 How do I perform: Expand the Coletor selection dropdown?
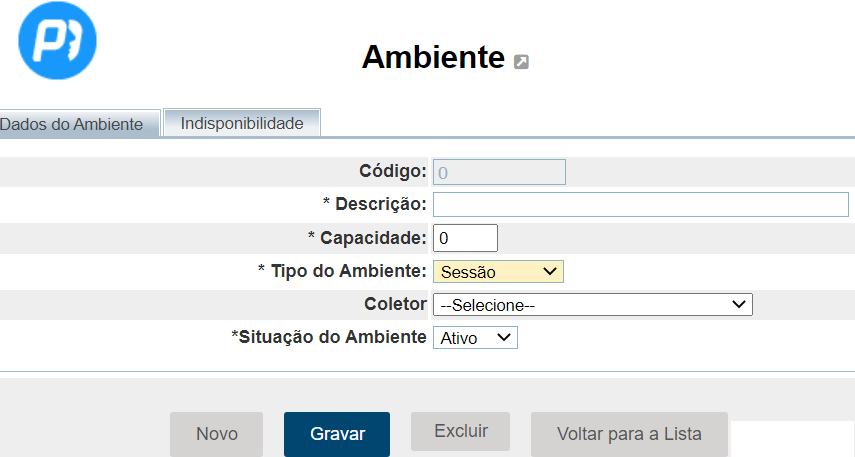pos(592,304)
